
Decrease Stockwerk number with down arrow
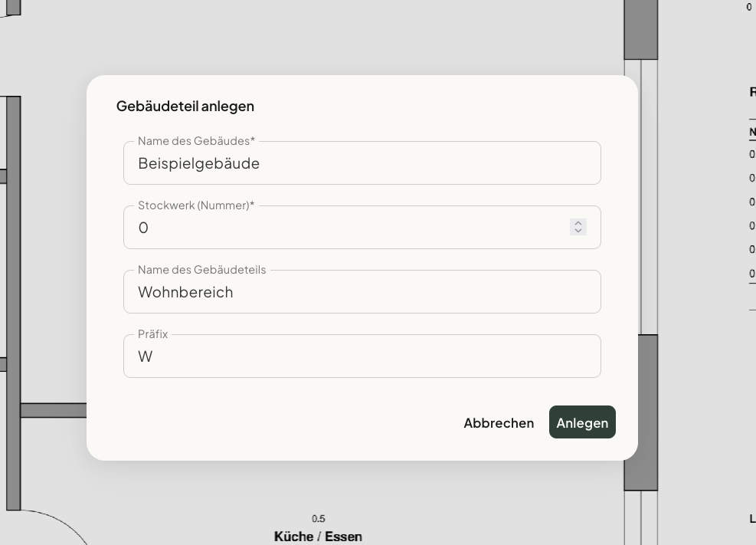click(578, 231)
